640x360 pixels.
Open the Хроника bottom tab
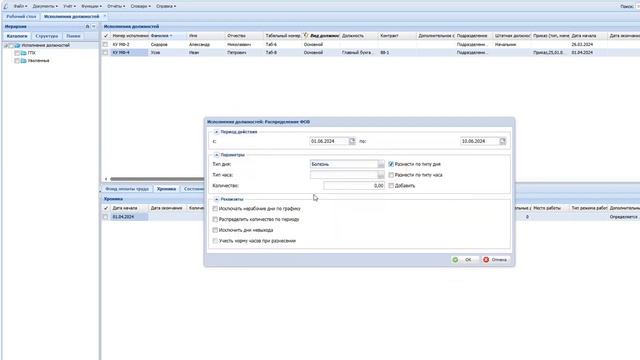click(x=166, y=189)
